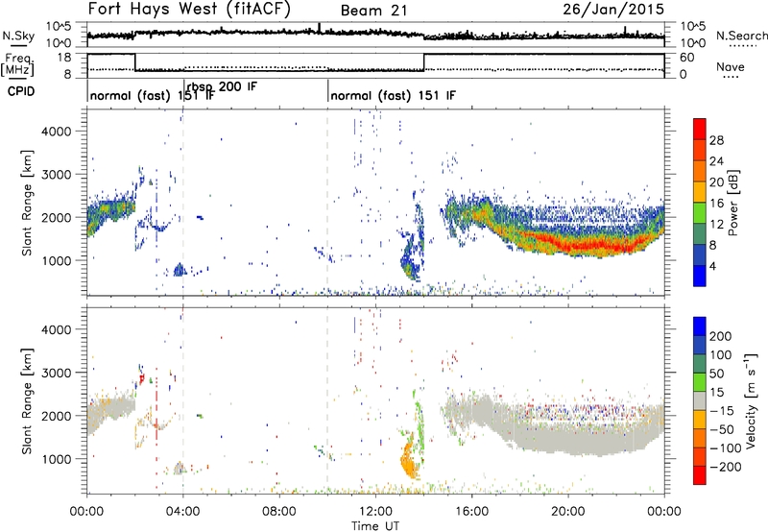Click the 'Time UT' axis title
The height and width of the screenshot is (532, 768).
click(375, 526)
